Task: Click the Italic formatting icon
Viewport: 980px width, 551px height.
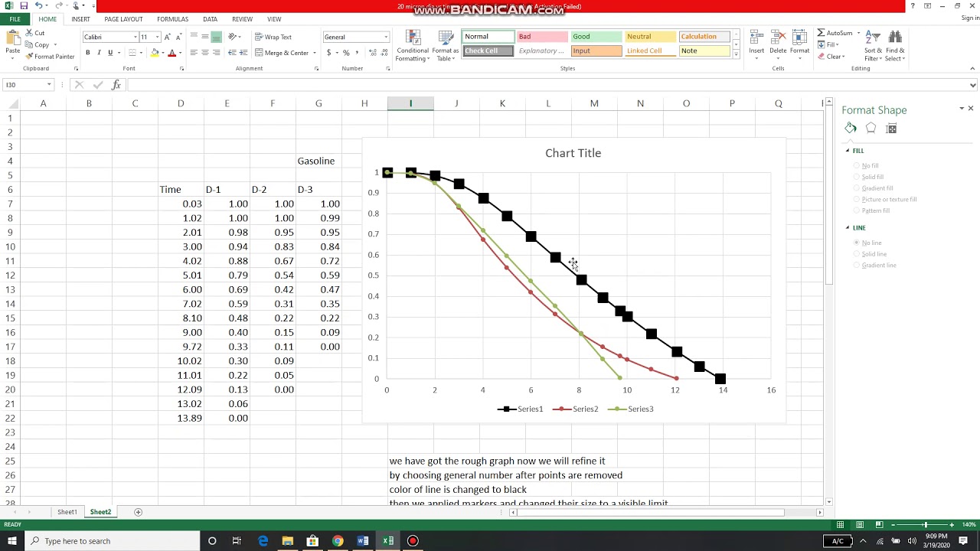Action: coord(99,53)
